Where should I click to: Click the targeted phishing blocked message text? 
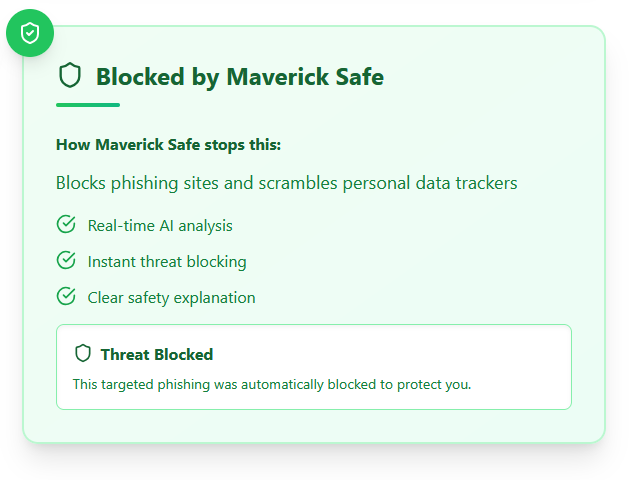pos(272,384)
